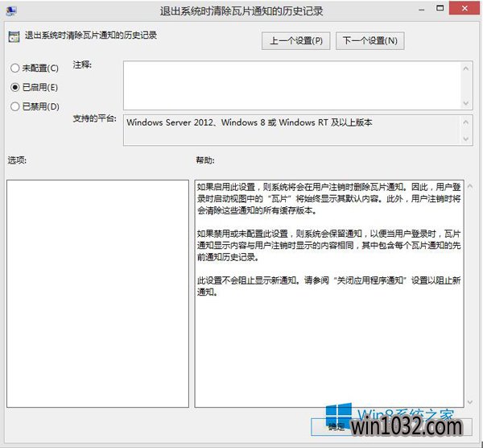Select the 已禁用(D) radio option

[x=14, y=106]
